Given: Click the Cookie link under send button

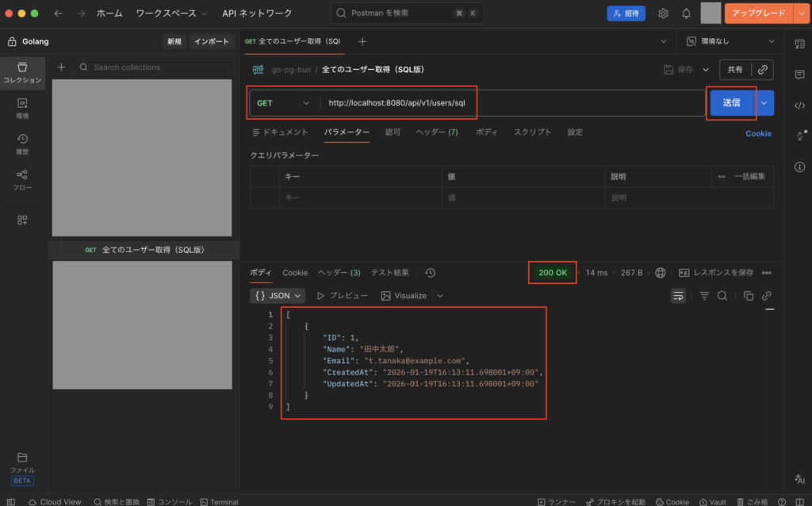Looking at the screenshot, I should coord(758,133).
